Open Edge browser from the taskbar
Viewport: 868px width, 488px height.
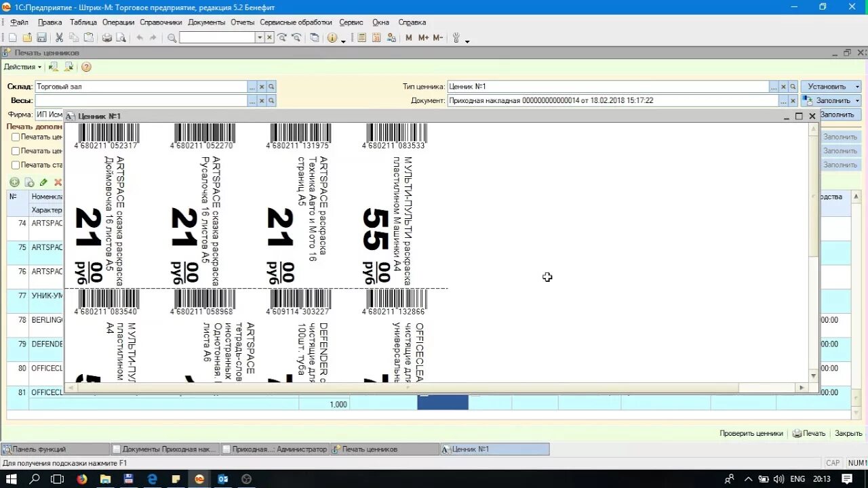click(x=152, y=479)
